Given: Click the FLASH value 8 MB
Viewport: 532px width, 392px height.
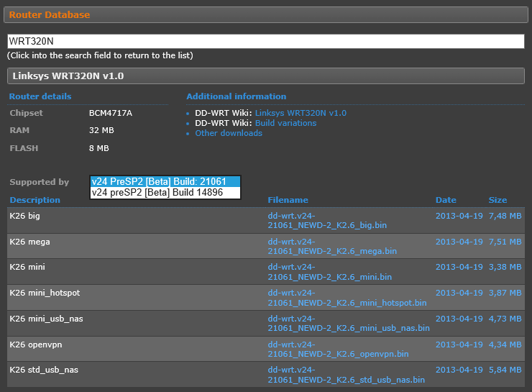Looking at the screenshot, I should pos(98,148).
